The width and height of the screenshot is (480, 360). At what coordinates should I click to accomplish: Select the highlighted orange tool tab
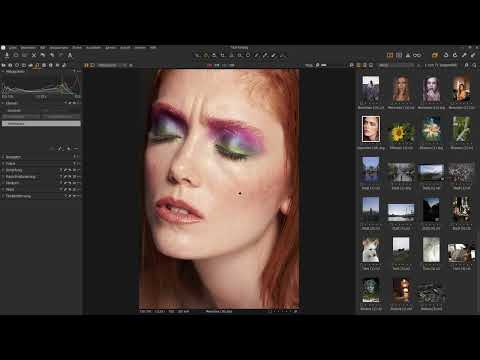[37, 65]
